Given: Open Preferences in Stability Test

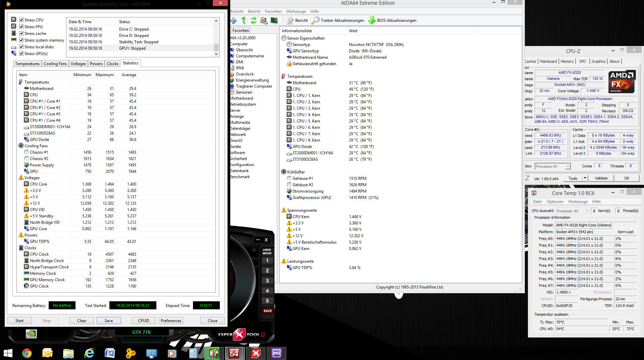Looking at the screenshot, I should 171,321.
